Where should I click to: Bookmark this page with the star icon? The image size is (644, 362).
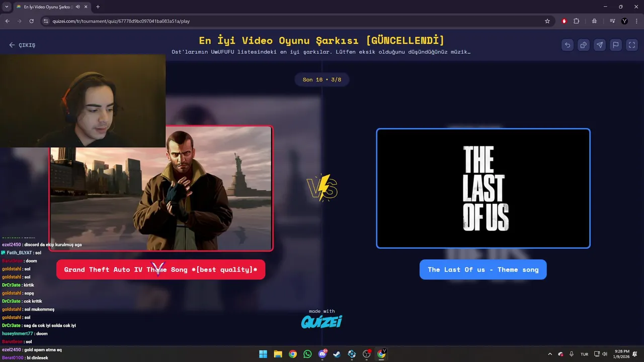click(x=547, y=21)
